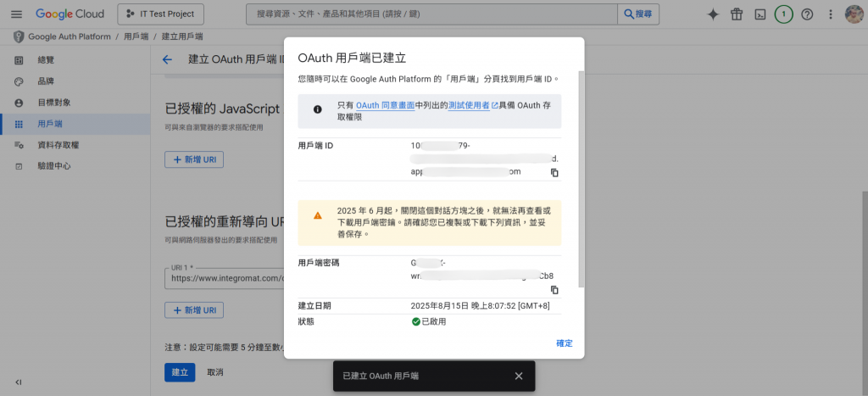Add a redirect URI with lower 新增 URI
Viewport: 868px width, 396px height.
pos(194,310)
